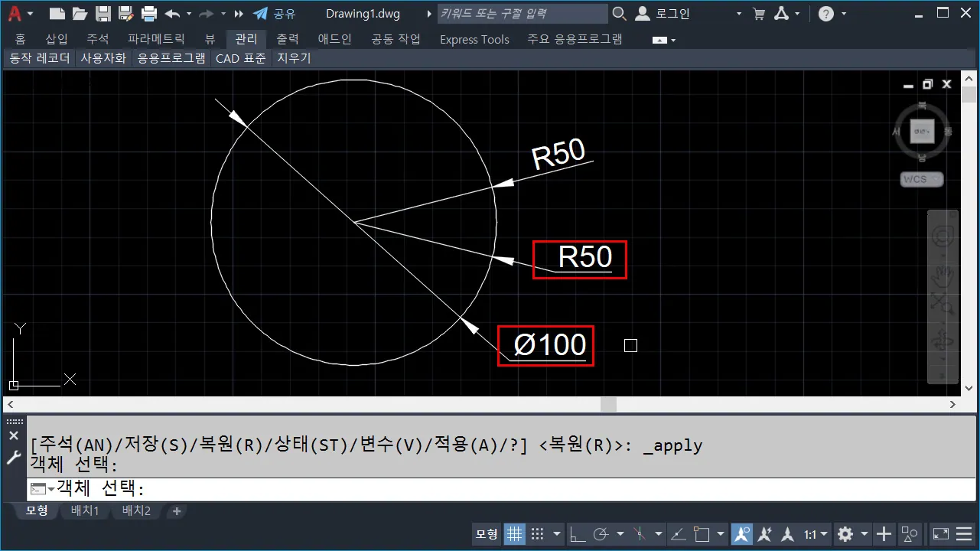Open the CAD 표준 panel
The image size is (980, 551).
pyautogui.click(x=241, y=58)
